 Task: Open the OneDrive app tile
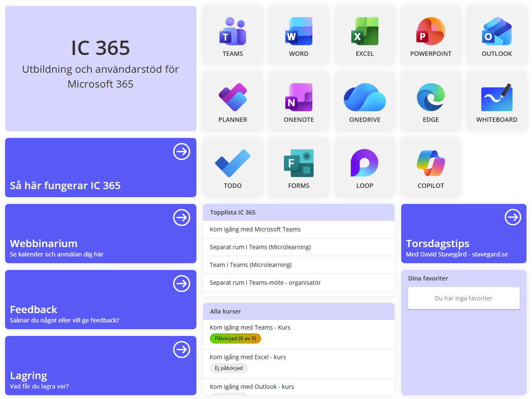coord(365,102)
